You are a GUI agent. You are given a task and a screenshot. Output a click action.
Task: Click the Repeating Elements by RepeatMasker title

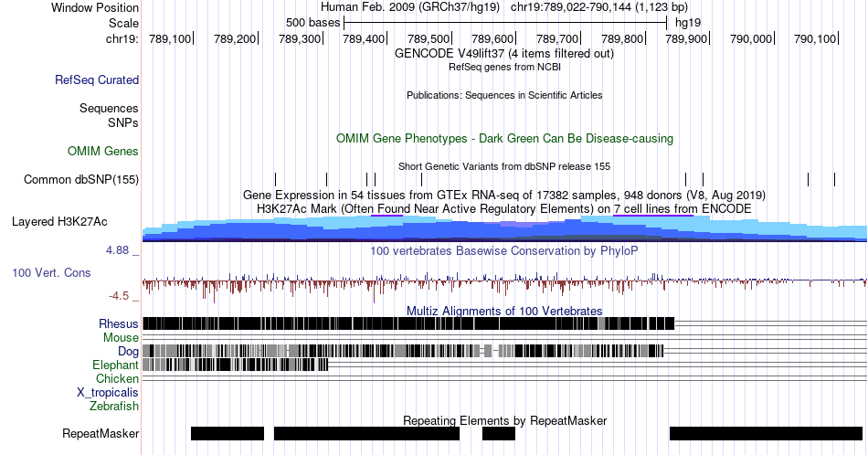[504, 420]
